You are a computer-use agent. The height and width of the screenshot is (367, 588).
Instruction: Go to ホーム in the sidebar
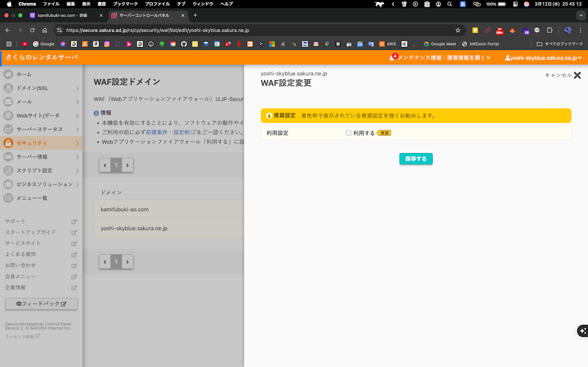[x=41, y=74]
